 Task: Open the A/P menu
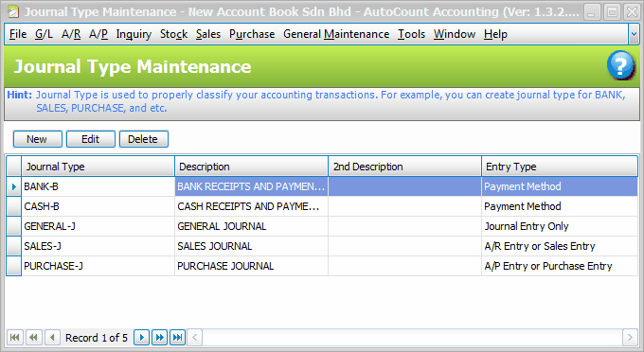click(x=98, y=34)
